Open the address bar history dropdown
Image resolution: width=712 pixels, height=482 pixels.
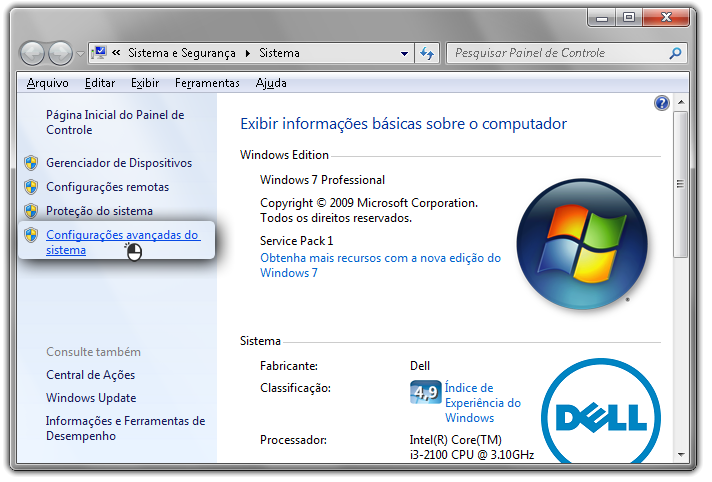click(404, 54)
